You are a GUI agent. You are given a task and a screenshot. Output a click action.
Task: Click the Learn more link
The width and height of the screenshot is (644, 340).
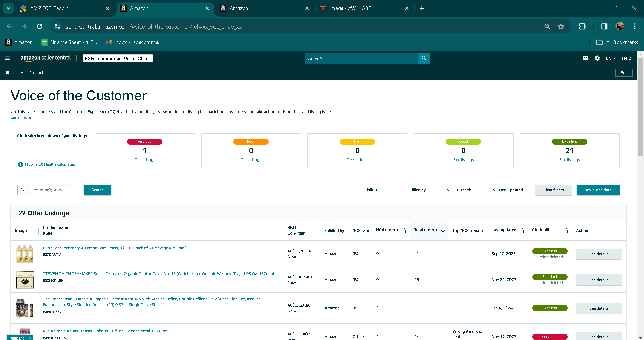(21, 117)
